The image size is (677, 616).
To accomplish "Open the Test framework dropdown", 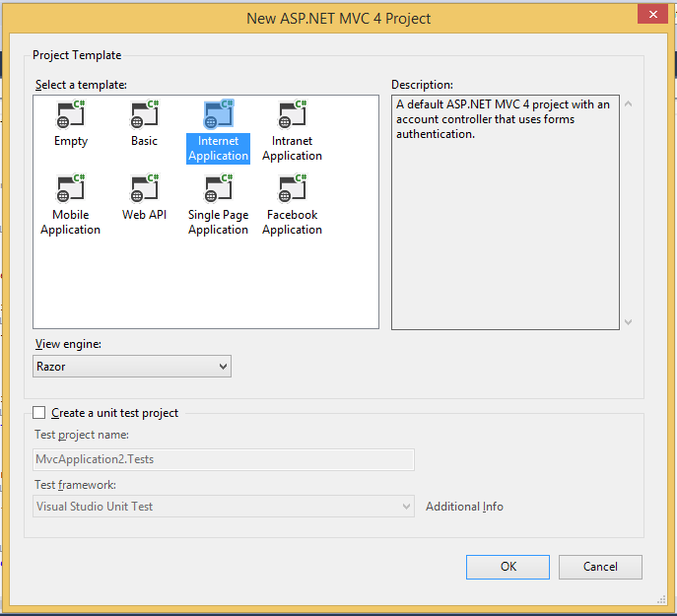I will tap(224, 507).
